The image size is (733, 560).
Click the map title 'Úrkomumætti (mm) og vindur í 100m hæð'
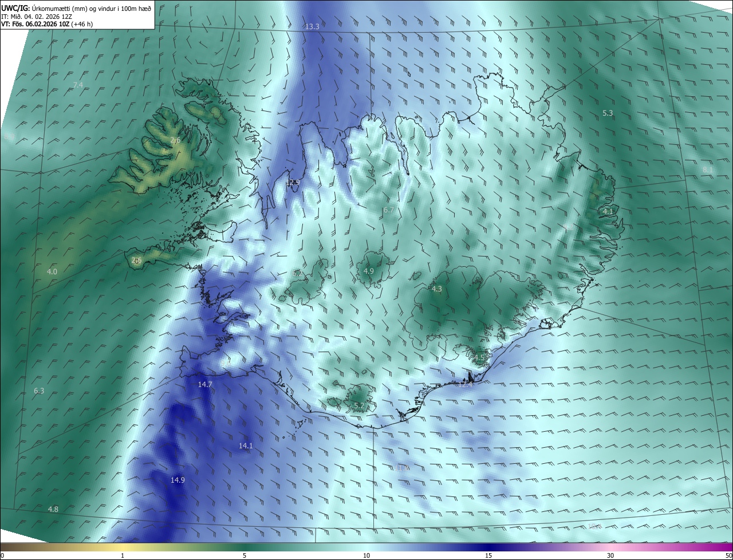92,8
